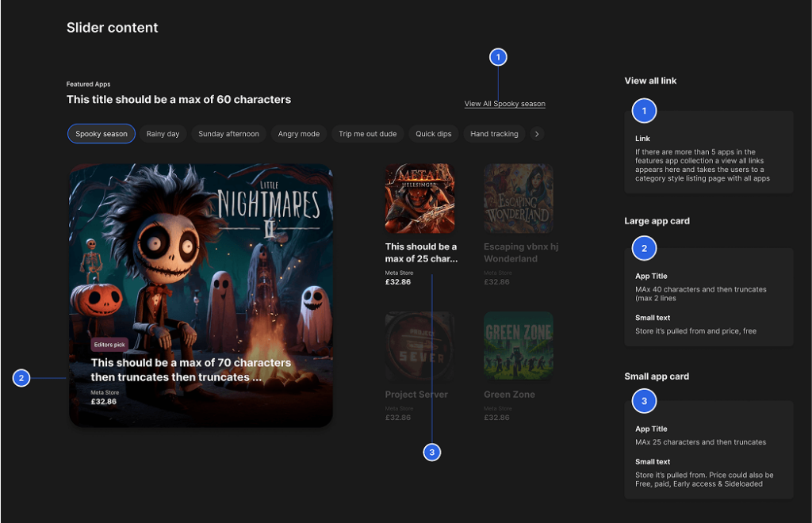The image size is (812, 523).
Task: Select the Hand tracking chip
Action: (x=494, y=134)
